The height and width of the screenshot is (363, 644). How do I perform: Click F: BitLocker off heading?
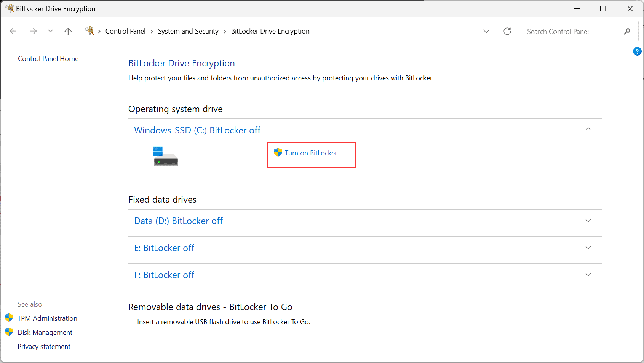(164, 275)
